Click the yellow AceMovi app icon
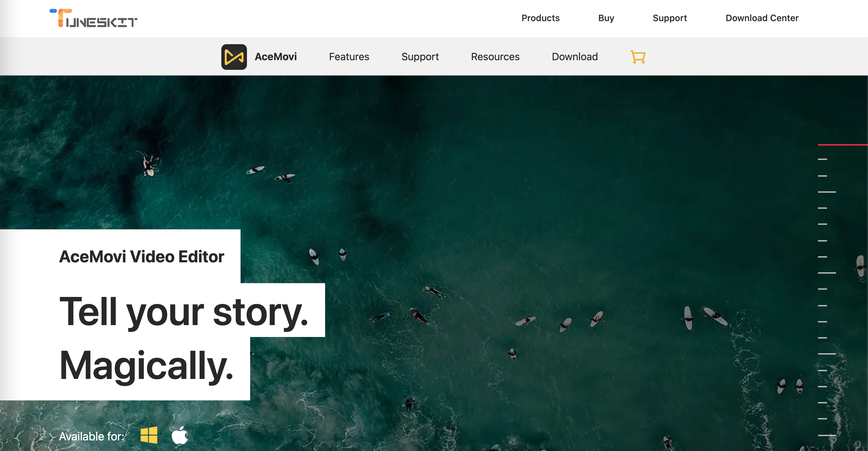 [x=234, y=57]
